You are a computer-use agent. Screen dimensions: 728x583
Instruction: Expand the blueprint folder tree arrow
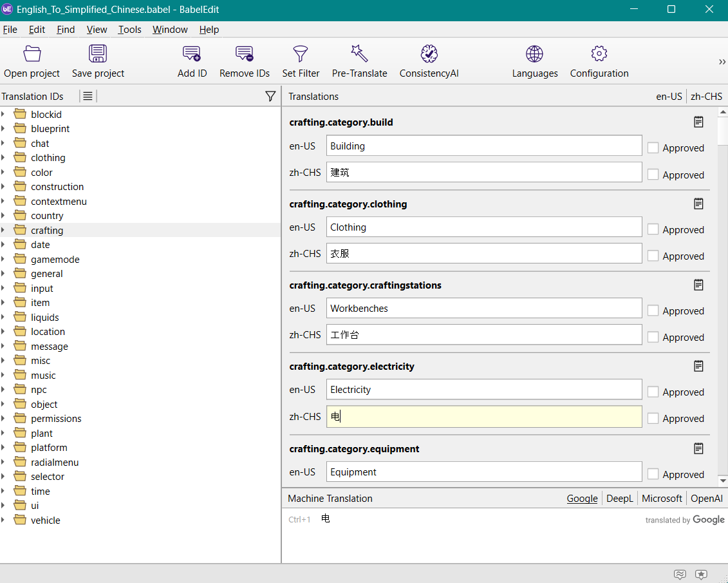point(4,129)
